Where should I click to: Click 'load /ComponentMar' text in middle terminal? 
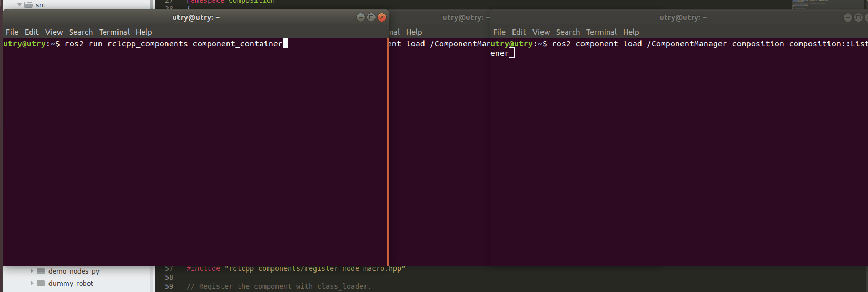coord(448,44)
